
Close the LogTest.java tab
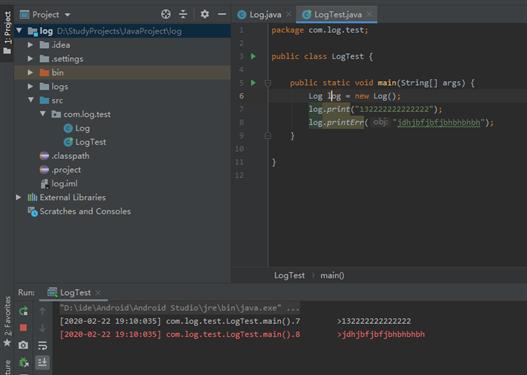369,14
